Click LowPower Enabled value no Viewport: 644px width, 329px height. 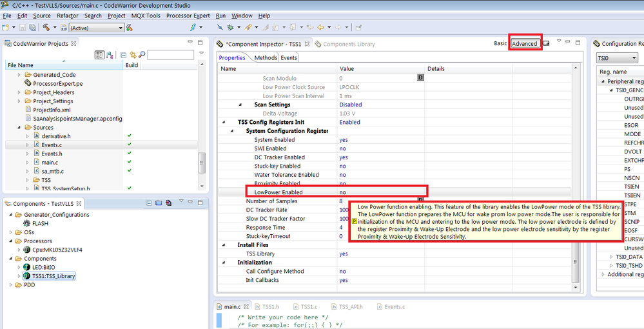[342, 192]
